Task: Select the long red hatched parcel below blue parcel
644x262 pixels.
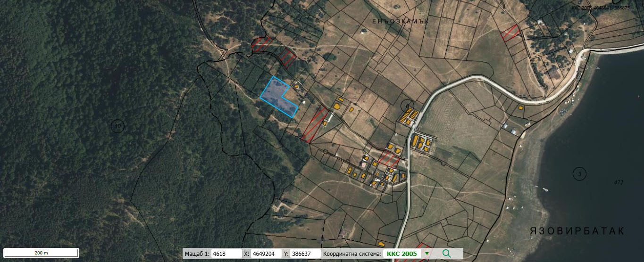Action: click(314, 125)
